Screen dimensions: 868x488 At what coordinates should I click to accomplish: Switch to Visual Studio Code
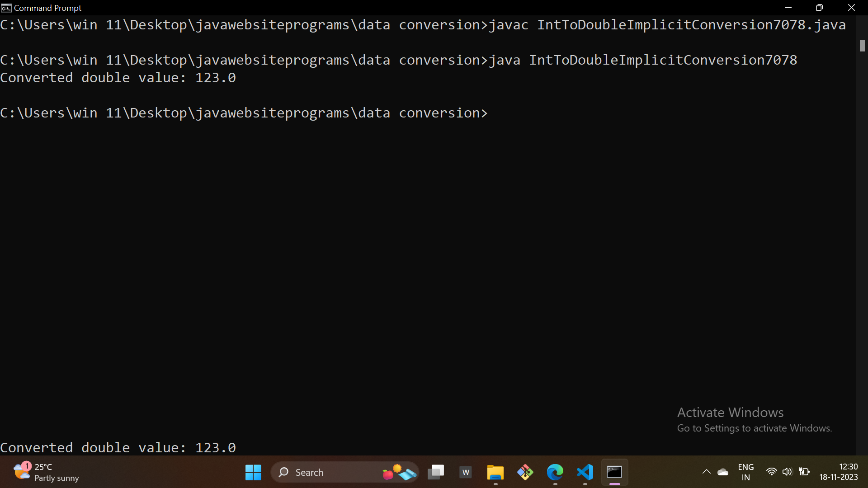coord(585,472)
